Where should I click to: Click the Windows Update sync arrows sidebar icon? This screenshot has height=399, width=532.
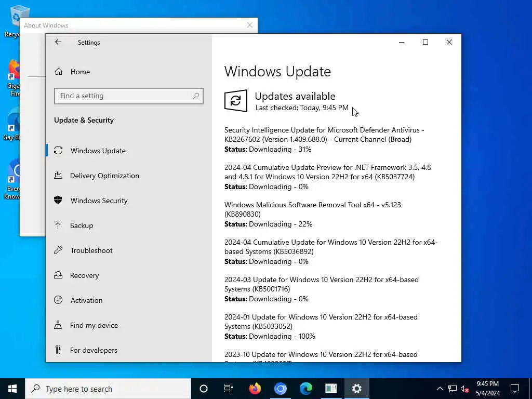tap(58, 150)
